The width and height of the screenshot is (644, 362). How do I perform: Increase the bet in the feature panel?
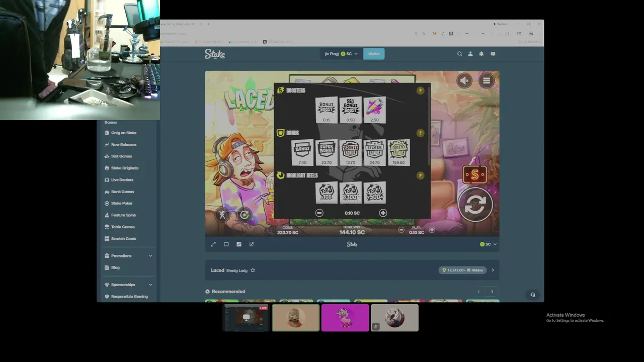tap(383, 213)
